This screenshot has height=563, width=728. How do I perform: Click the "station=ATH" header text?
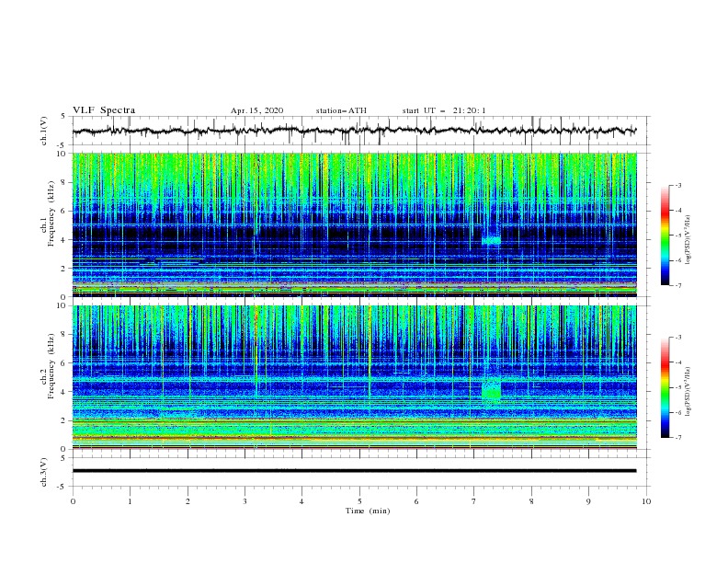tap(341, 110)
